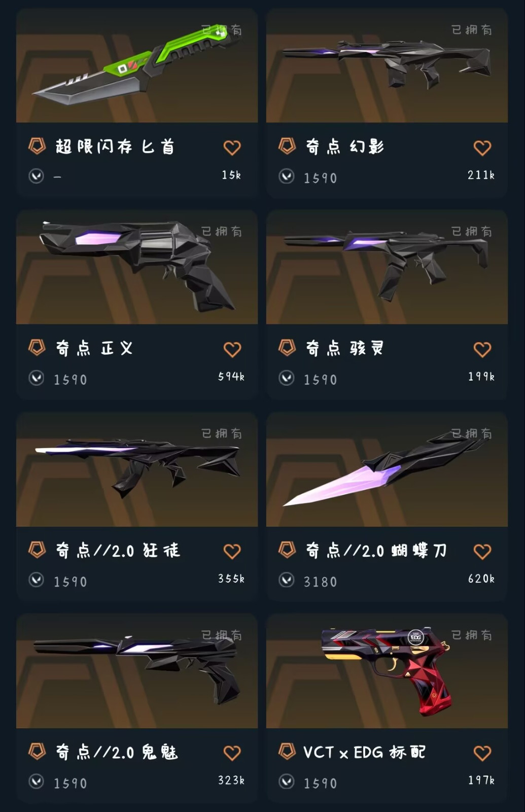
Task: Open the 奇点//2.0 狂徒 skin title
Action: [118, 550]
